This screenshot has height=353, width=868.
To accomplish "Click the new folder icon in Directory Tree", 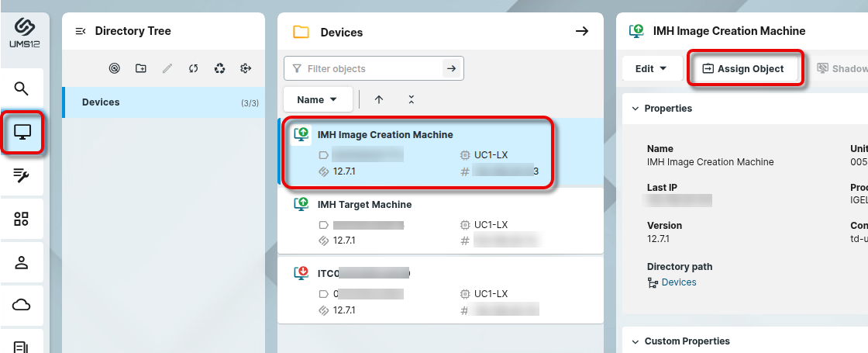I will [x=140, y=68].
